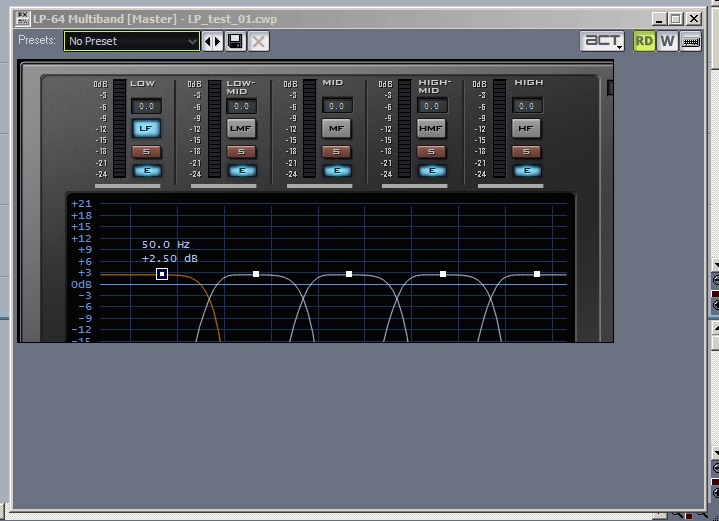
Task: Open the ACT learn button
Action: point(602,41)
